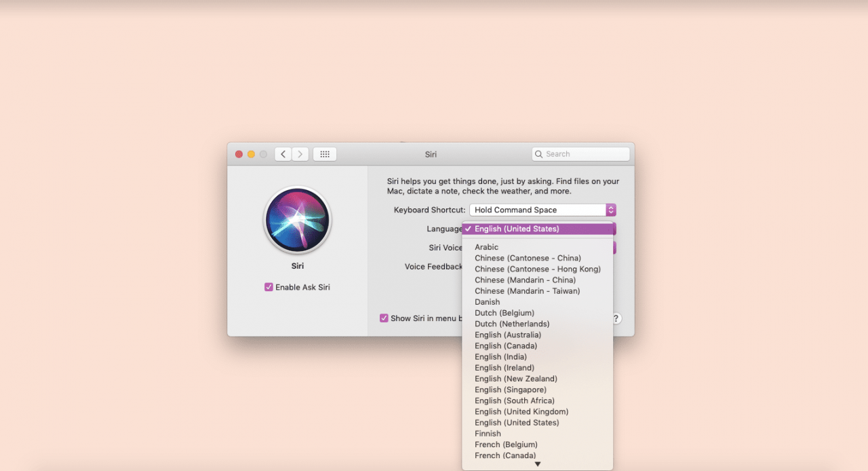Viewport: 868px width, 471px height.
Task: Select Chinese (Mandarin - China)
Action: (538, 280)
